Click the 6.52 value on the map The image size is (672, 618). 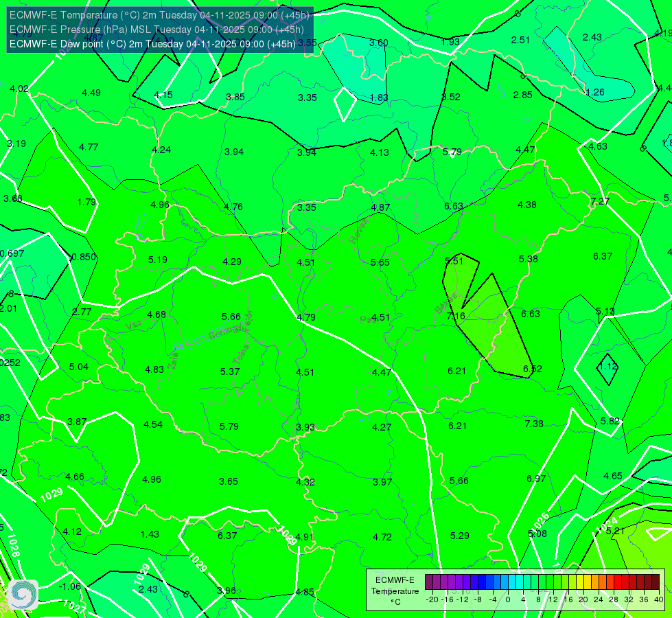(533, 369)
